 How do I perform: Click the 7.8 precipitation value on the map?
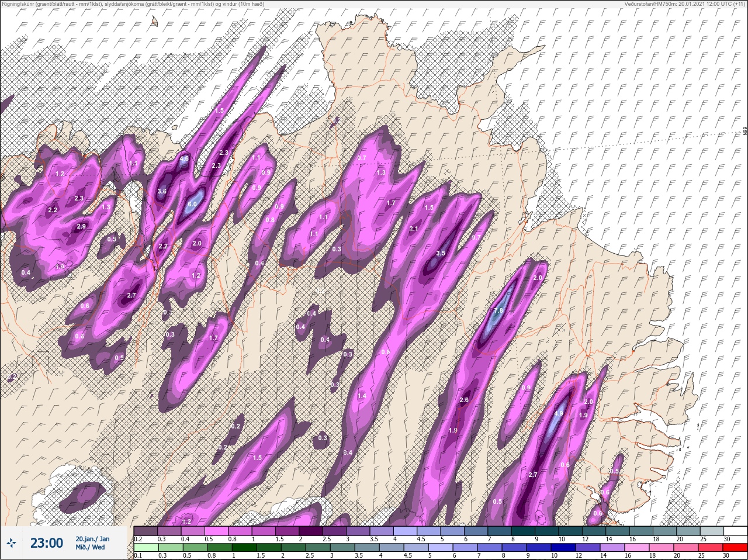pos(498,310)
